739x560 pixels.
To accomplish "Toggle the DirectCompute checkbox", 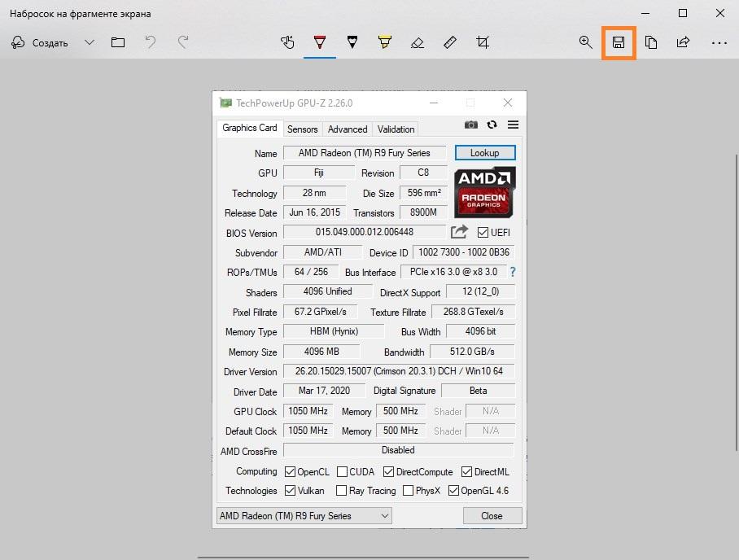I will coord(388,472).
